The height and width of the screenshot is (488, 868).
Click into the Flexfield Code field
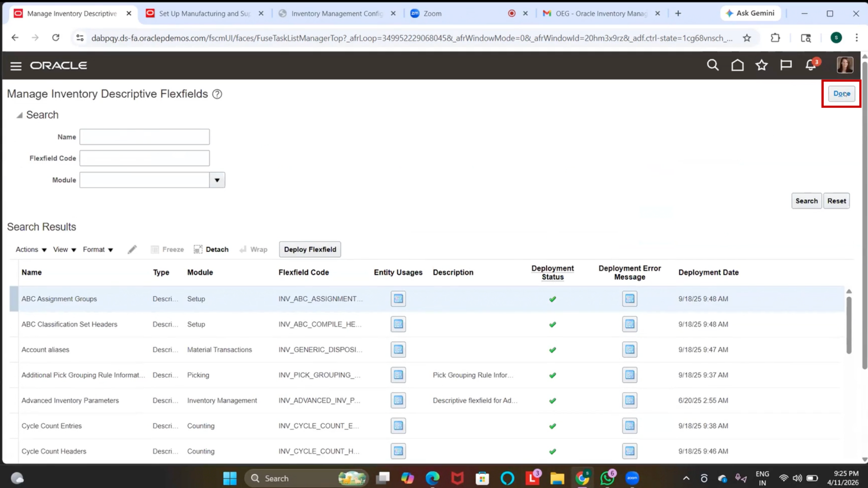coord(145,158)
